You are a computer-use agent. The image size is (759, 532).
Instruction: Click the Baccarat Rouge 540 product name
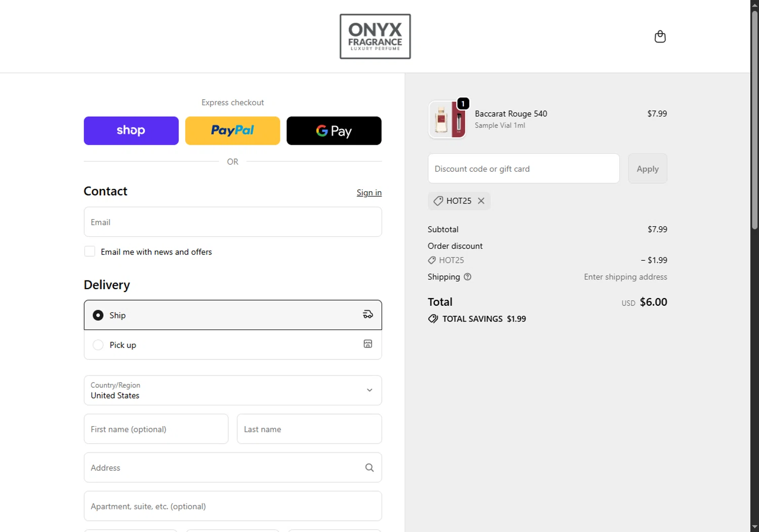[x=511, y=113]
